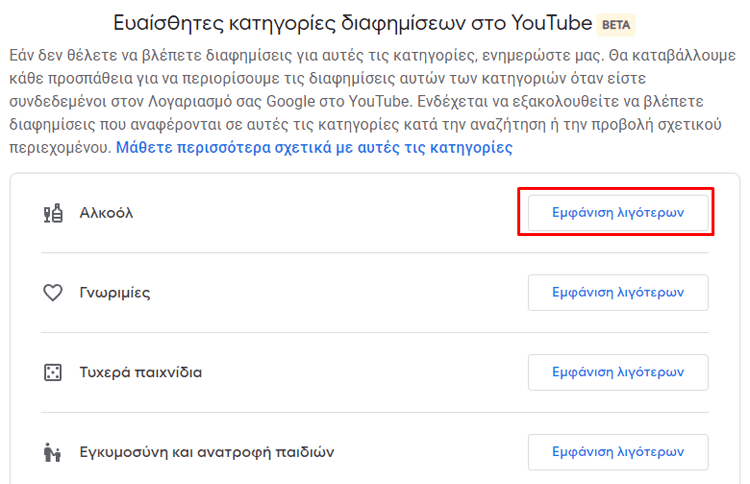The height and width of the screenshot is (484, 750).
Task: Select the Εγκυμοσύνη και ανατροφή παιδιών label
Action: pos(207,452)
